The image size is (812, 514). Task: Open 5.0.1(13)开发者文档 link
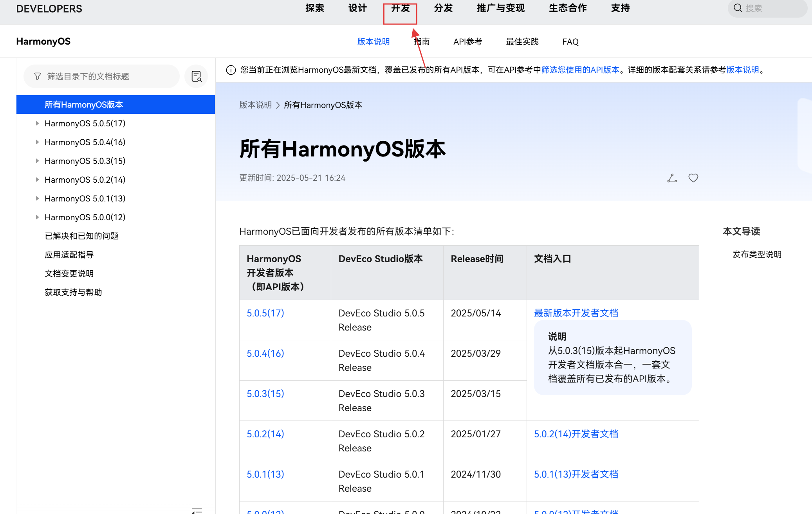click(576, 474)
